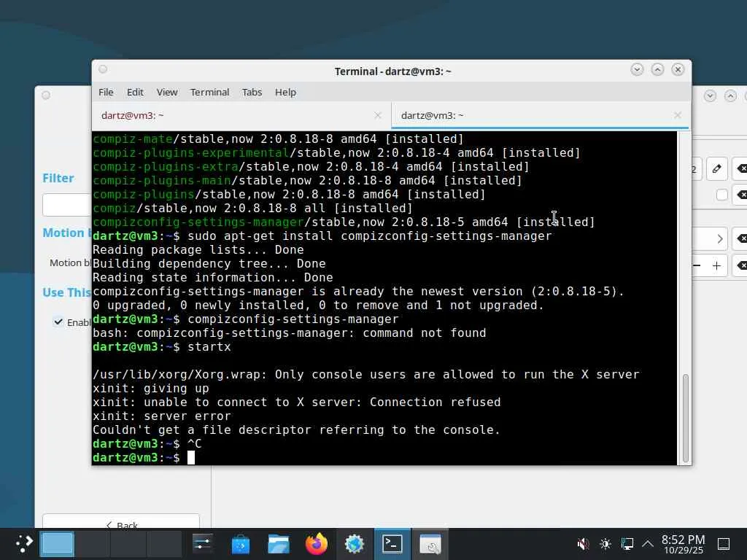Click the 'Only console users are allowed' line

366,374
